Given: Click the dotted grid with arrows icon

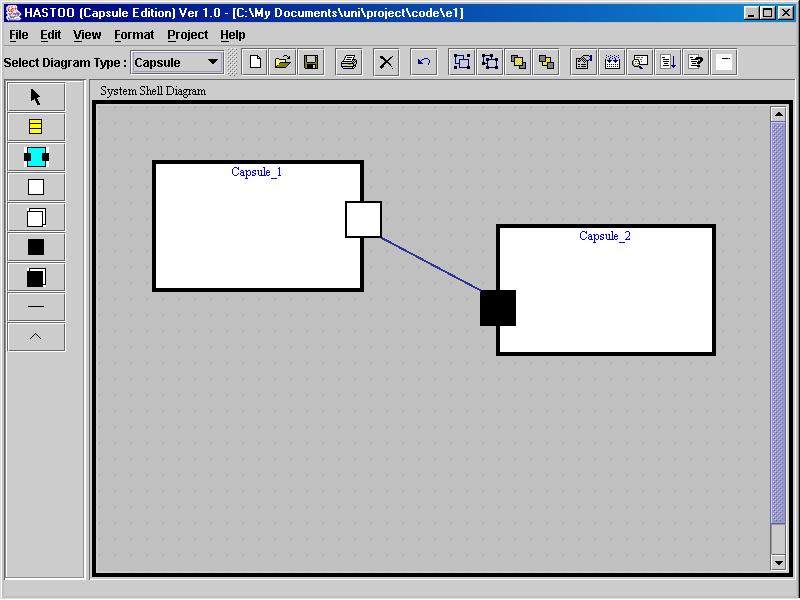Looking at the screenshot, I should pyautogui.click(x=612, y=62).
